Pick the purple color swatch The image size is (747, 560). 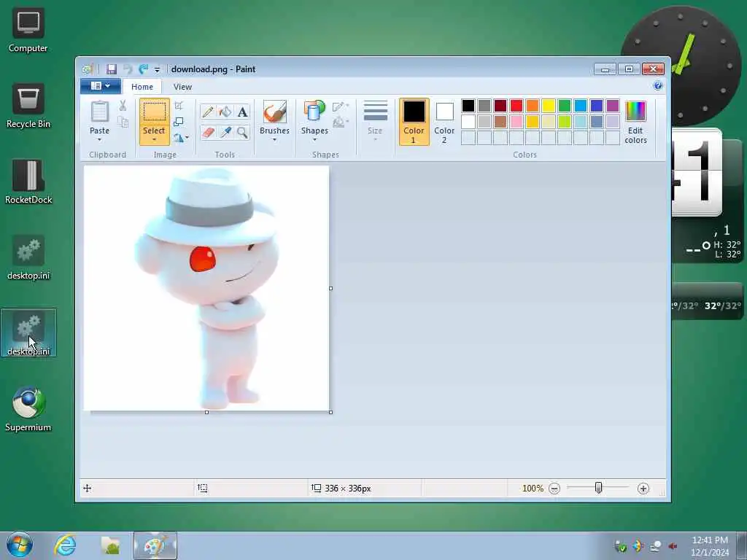[x=613, y=105]
